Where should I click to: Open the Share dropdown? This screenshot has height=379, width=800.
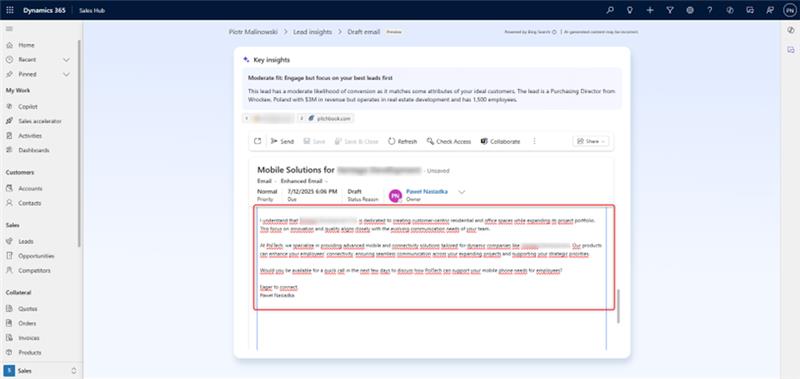[x=591, y=141]
